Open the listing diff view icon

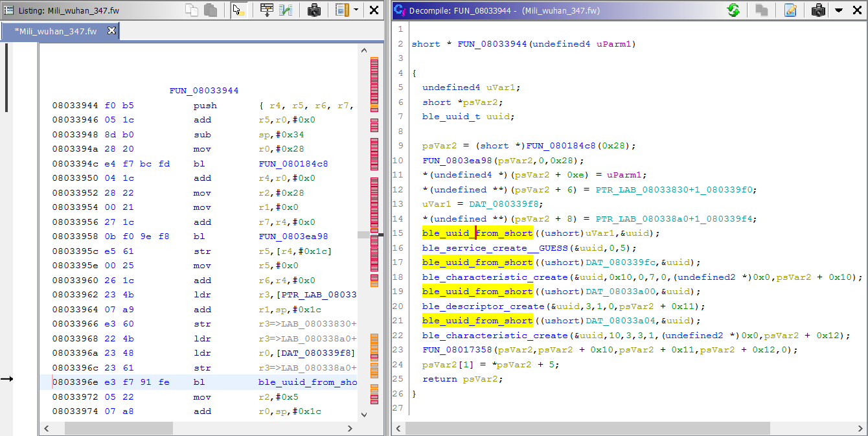pyautogui.click(x=286, y=10)
